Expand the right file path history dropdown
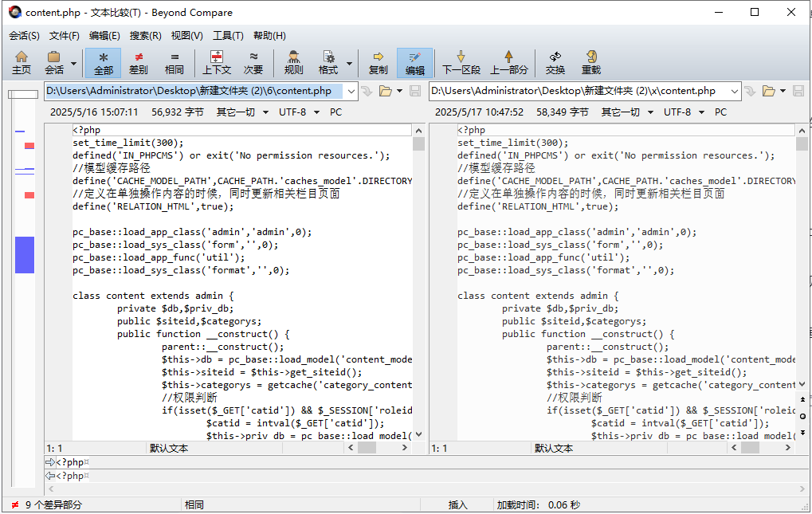Viewport: 812px width, 514px height. [x=735, y=92]
